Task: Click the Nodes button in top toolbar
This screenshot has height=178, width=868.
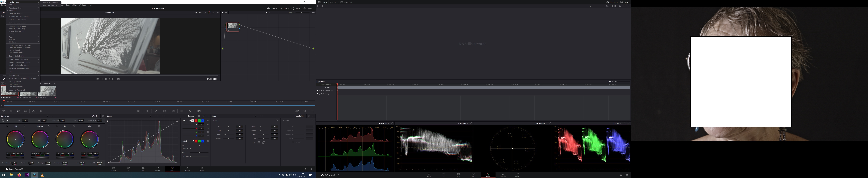Action: coord(296,8)
